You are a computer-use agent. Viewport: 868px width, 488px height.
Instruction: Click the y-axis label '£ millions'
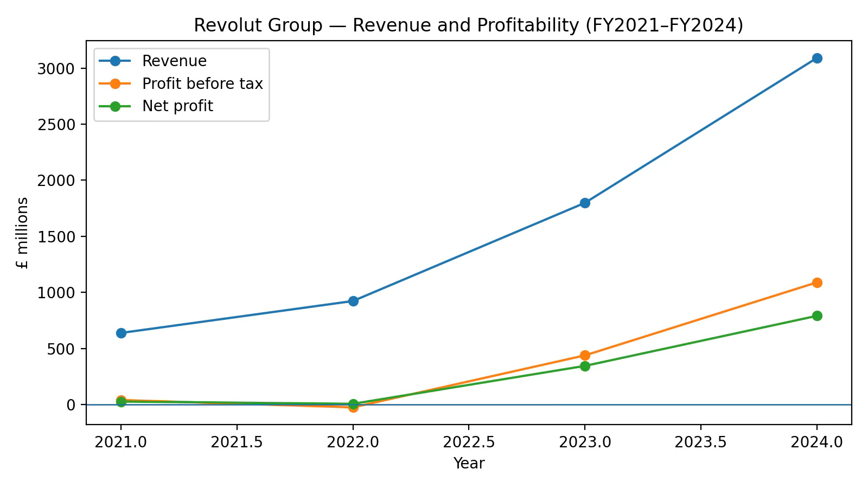(23, 233)
